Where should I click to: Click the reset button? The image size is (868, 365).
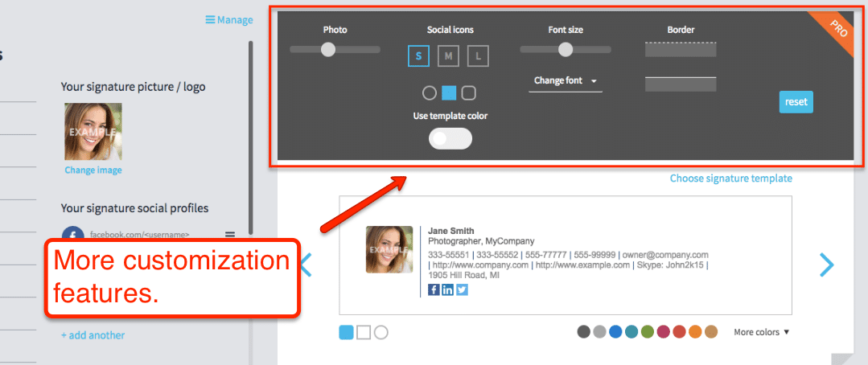796,102
